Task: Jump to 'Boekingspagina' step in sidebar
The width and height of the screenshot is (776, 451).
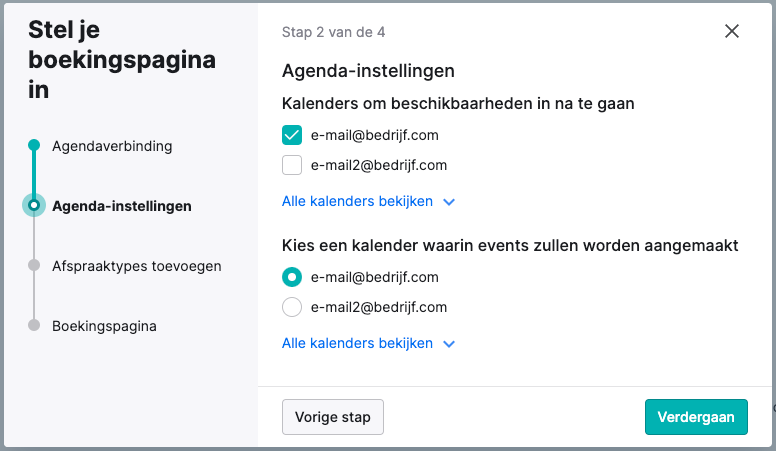Action: pyautogui.click(x=104, y=326)
